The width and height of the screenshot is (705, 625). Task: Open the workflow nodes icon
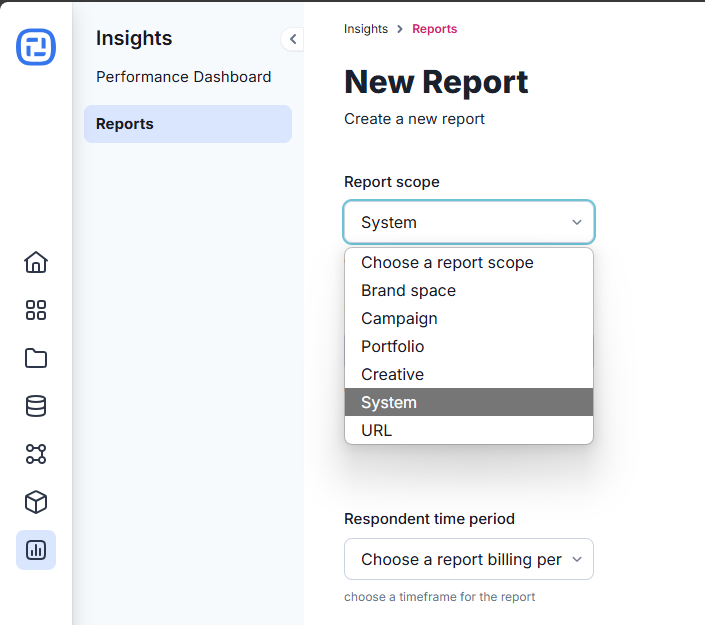tap(36, 454)
